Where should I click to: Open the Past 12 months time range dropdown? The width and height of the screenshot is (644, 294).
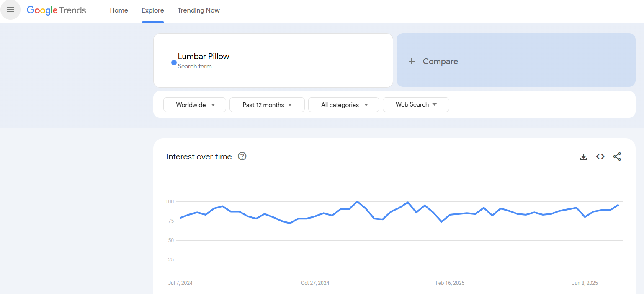(267, 105)
